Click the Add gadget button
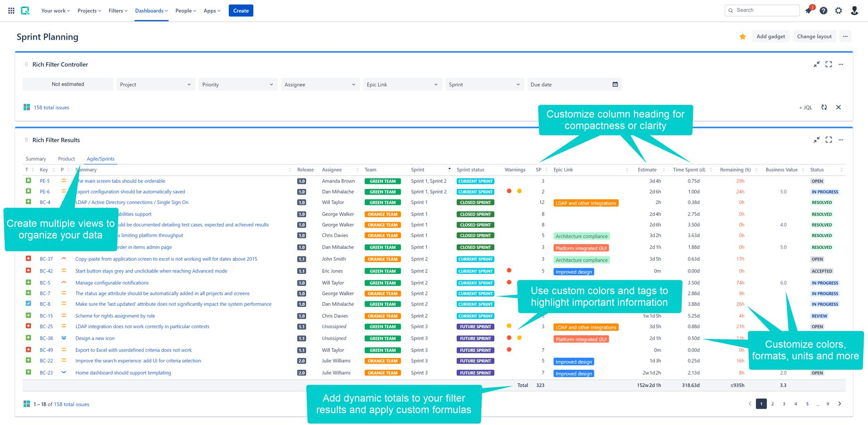The image size is (868, 425). click(x=771, y=36)
